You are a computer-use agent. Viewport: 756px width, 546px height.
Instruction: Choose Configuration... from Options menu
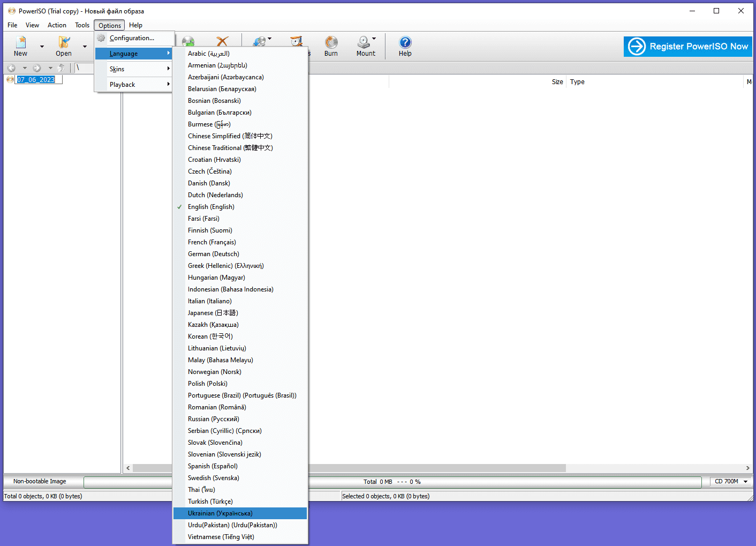pos(134,38)
